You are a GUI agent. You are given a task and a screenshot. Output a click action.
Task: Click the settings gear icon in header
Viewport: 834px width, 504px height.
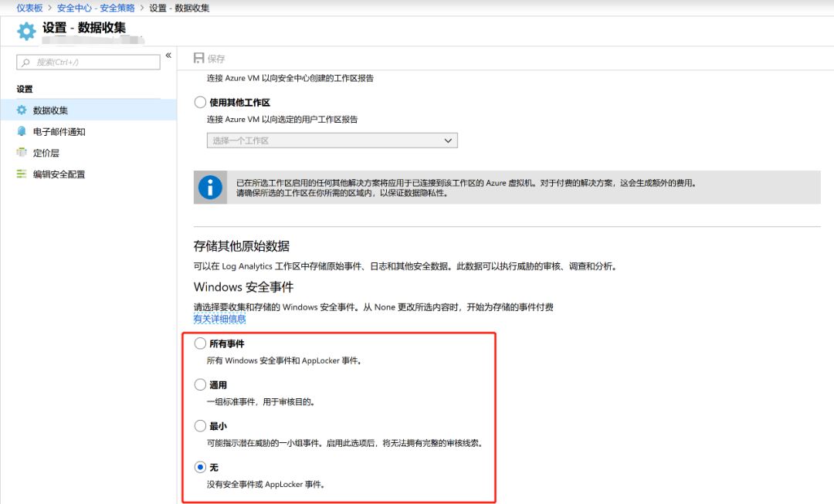[x=26, y=31]
